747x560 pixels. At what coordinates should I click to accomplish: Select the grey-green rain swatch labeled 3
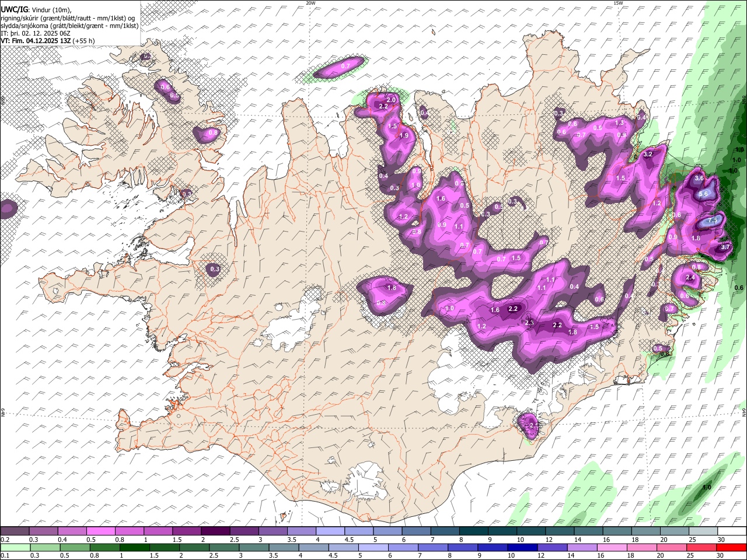[253, 547]
